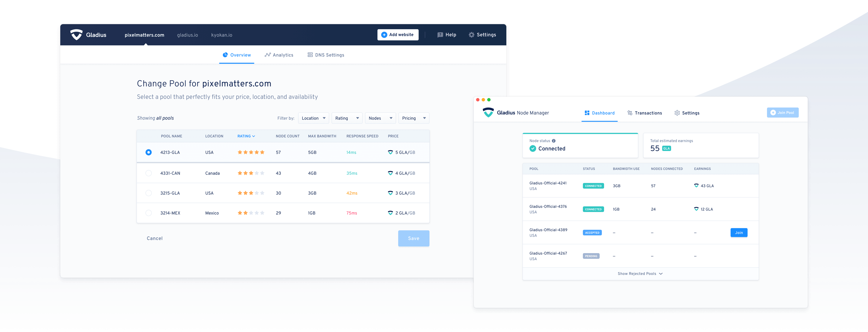Click the Gladius shield logo in navbar
This screenshot has height=332, width=868.
77,35
